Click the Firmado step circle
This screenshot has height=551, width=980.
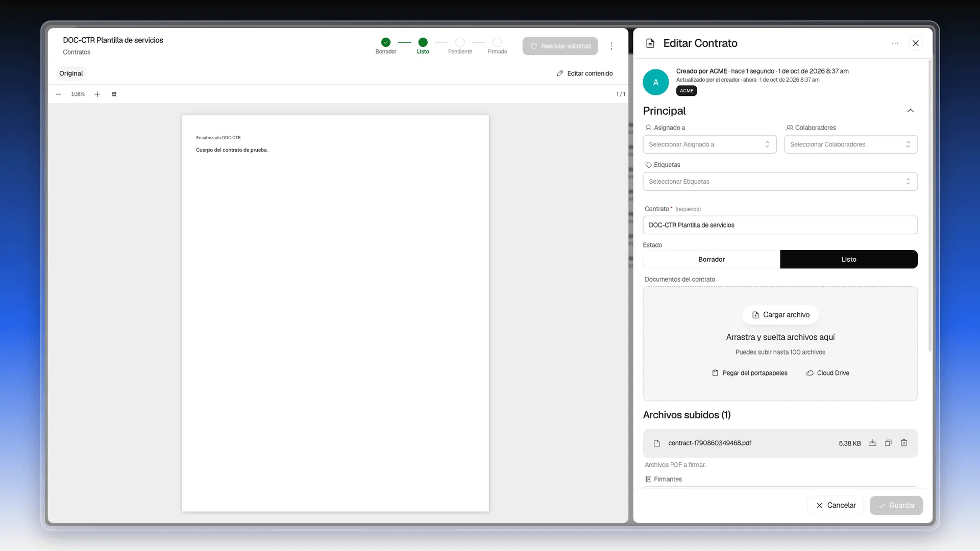point(497,42)
